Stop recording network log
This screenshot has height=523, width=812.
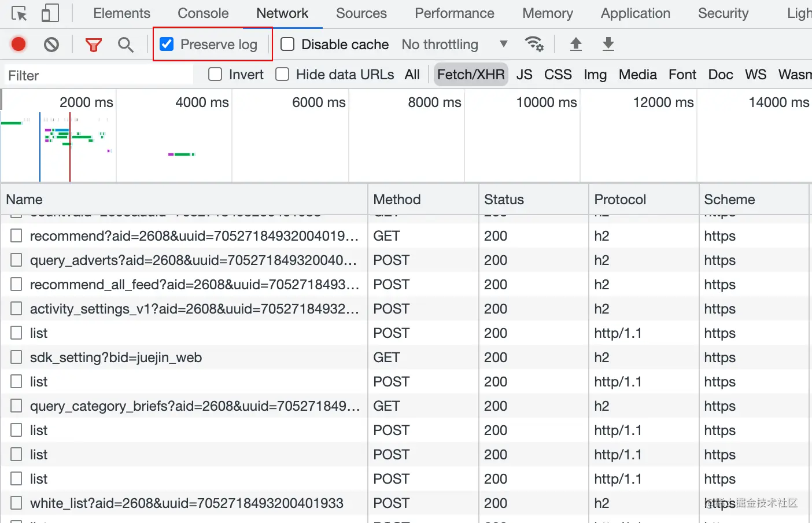(19, 44)
